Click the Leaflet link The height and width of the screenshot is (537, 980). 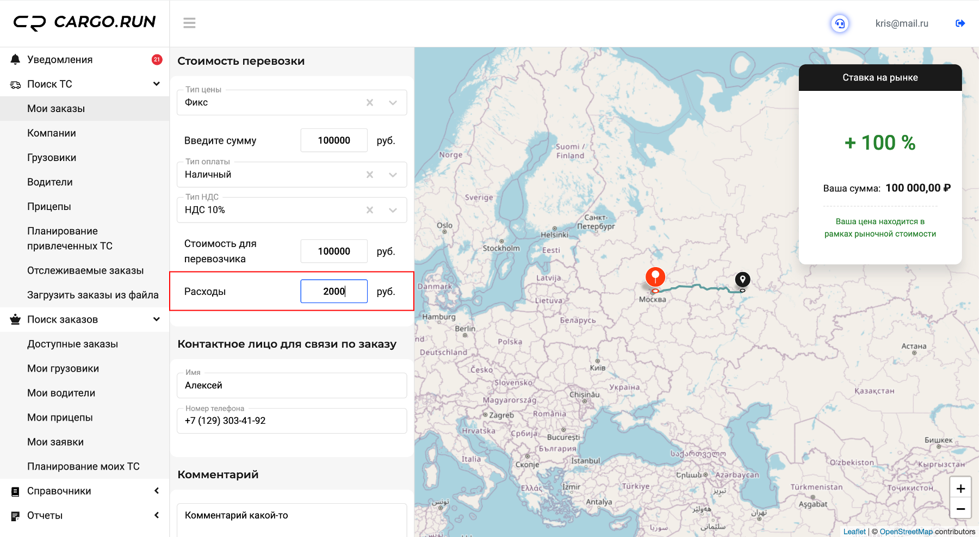(854, 532)
